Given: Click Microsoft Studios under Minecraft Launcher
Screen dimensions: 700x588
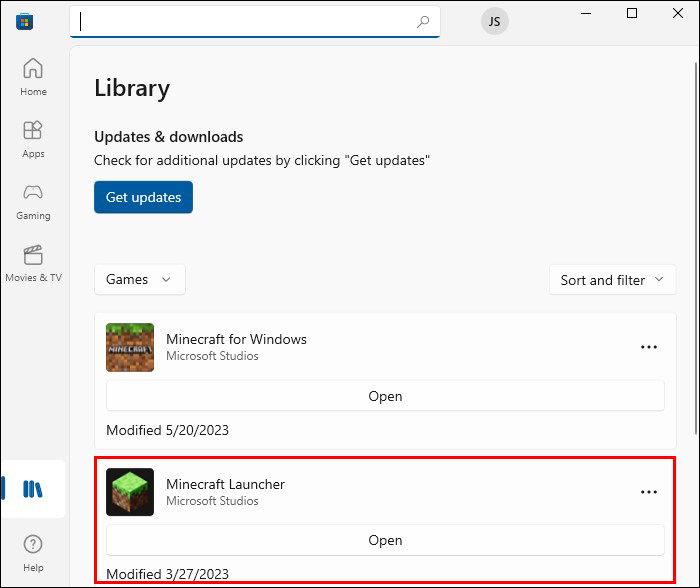Looking at the screenshot, I should tap(212, 501).
